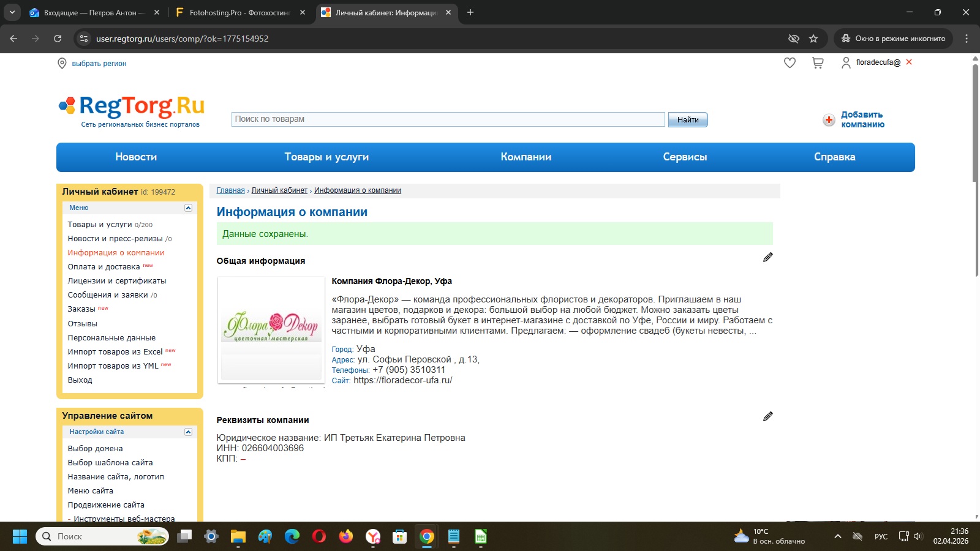Screen dimensions: 980x551
Task: Close the Личный кабинет browser tab
Action: pos(448,12)
